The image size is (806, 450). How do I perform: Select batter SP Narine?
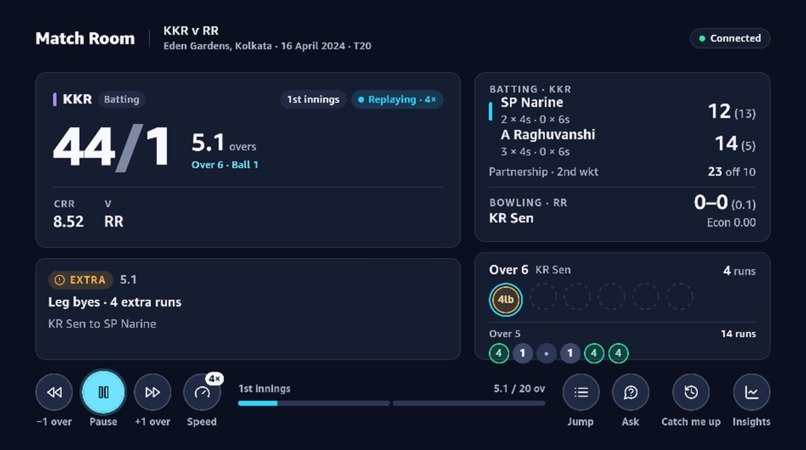click(532, 102)
